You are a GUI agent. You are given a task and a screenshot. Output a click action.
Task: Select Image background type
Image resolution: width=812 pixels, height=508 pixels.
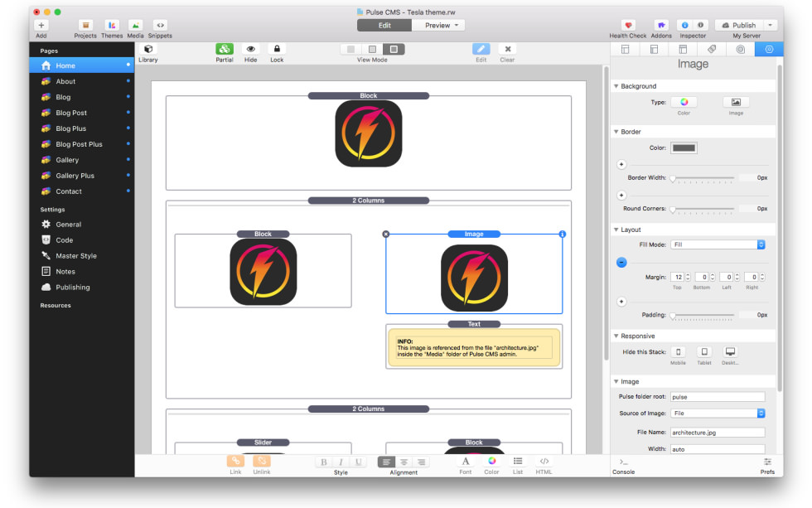[x=736, y=102]
